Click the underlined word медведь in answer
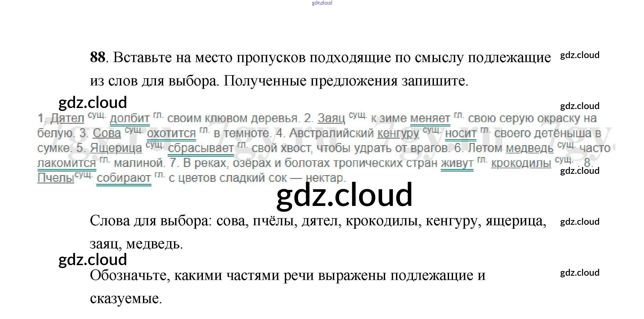The image size is (644, 319). 529,148
